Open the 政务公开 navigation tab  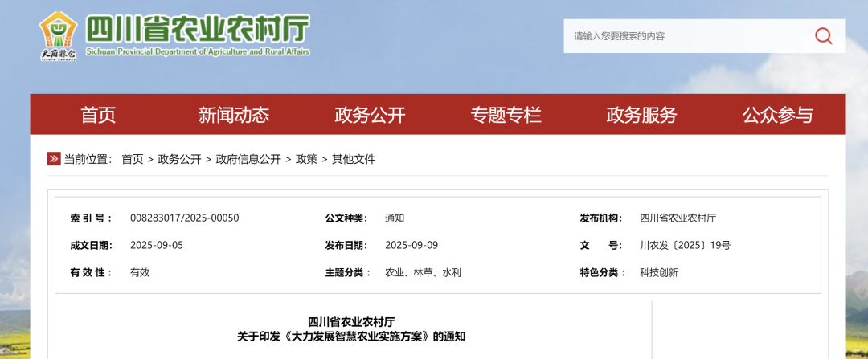click(x=370, y=115)
